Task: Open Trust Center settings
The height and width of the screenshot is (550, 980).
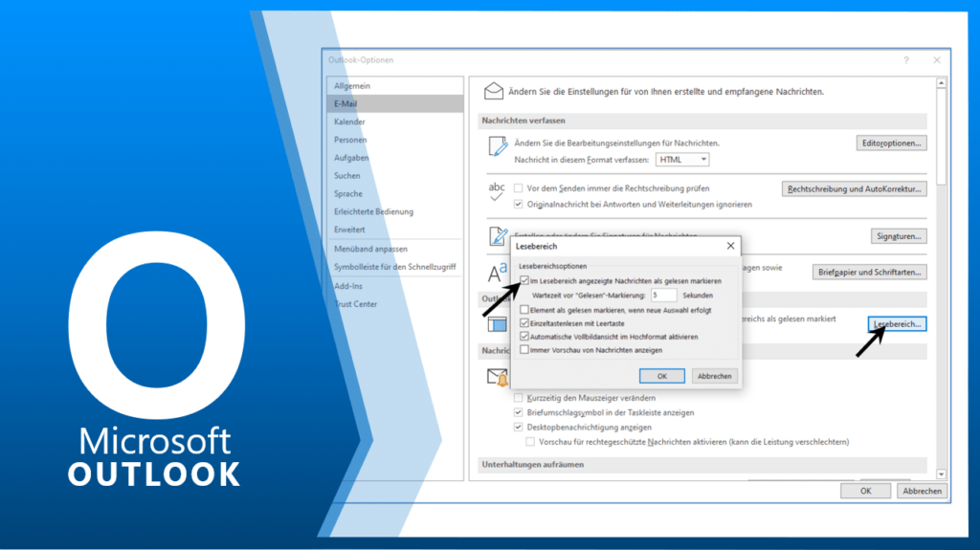Action: 356,304
